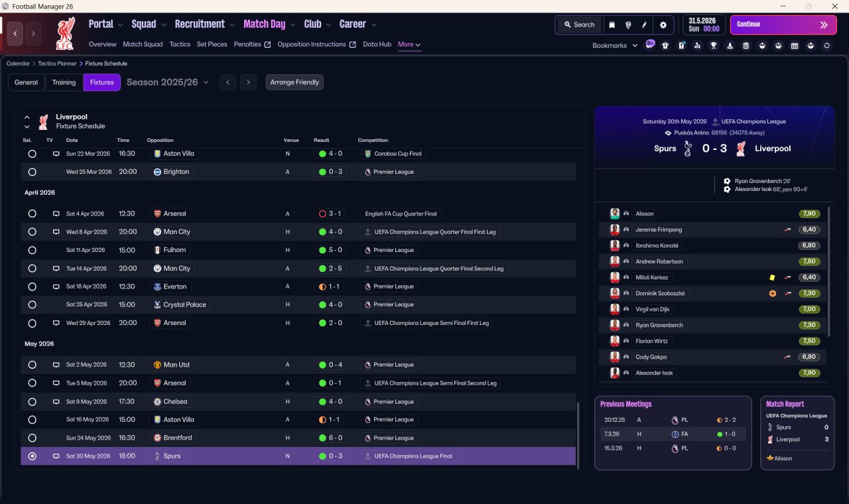
Task: Select the Crystal Palace fixture radio button
Action: pos(32,305)
